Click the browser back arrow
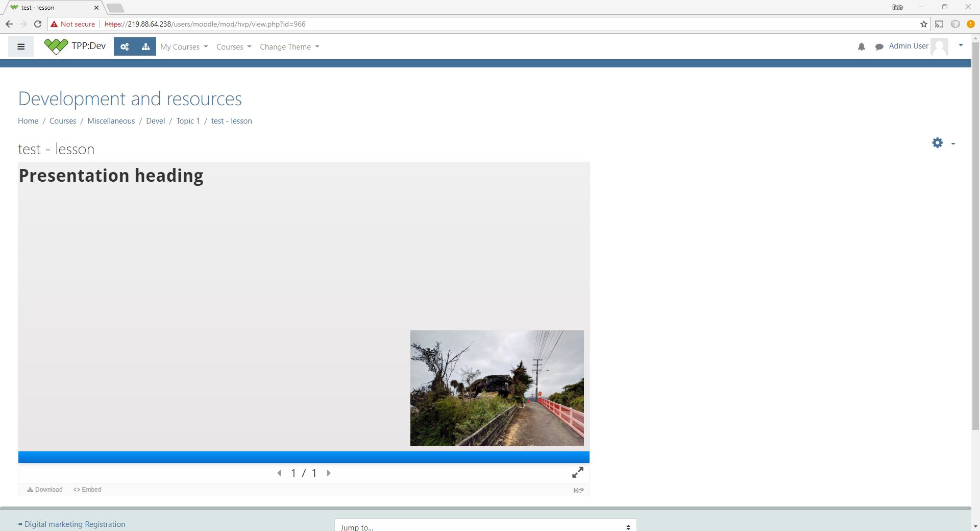Viewport: 980px width, 531px height. 9,24
